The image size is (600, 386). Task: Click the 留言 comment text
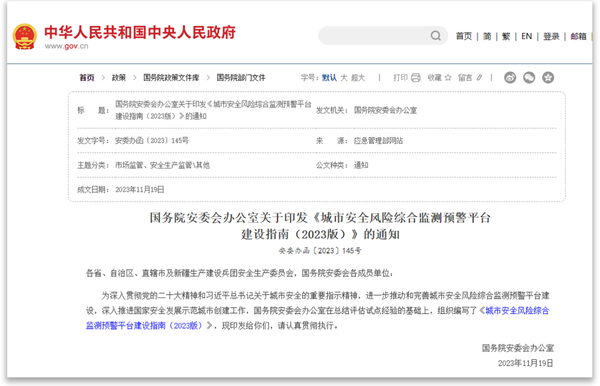click(465, 78)
